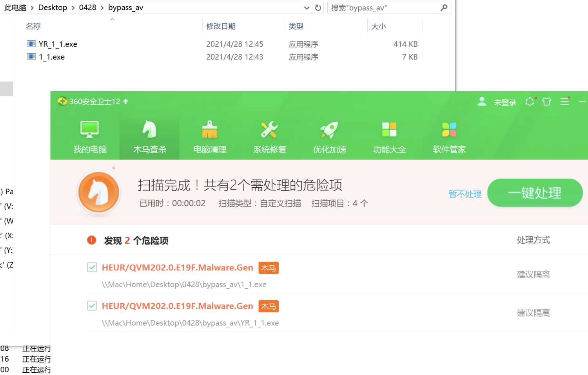Viewport: 588px width, 375px height.
Task: Go to 系统修复 tab
Action: click(x=270, y=137)
